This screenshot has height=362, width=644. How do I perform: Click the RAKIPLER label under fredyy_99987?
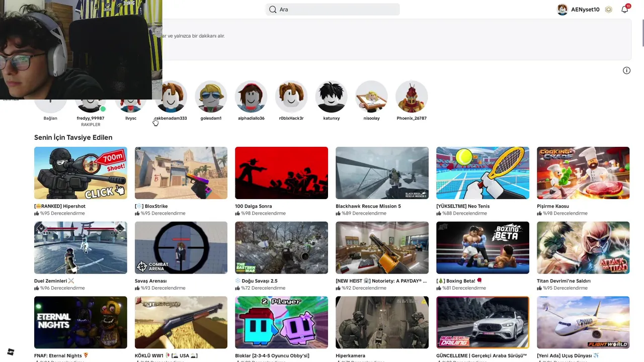tap(91, 125)
